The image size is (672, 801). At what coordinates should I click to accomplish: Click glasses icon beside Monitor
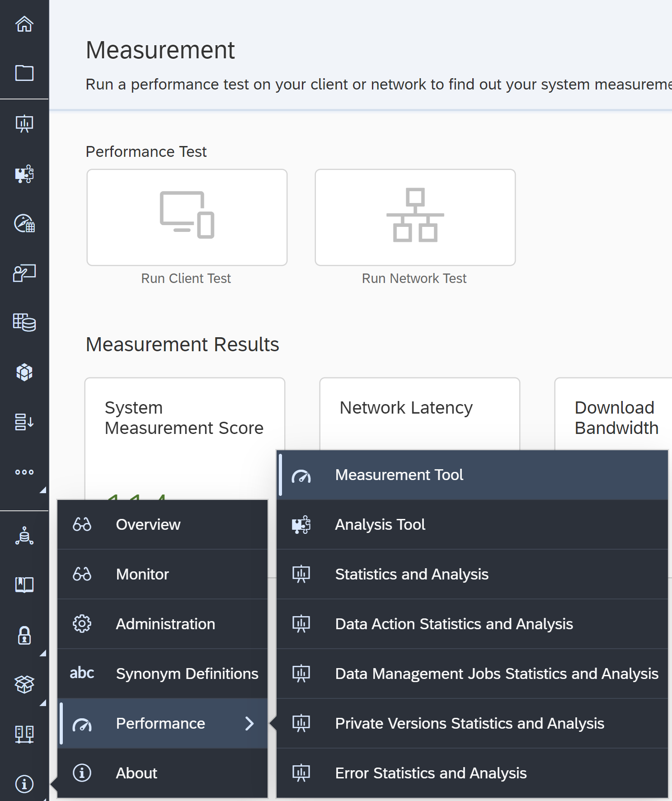82,574
